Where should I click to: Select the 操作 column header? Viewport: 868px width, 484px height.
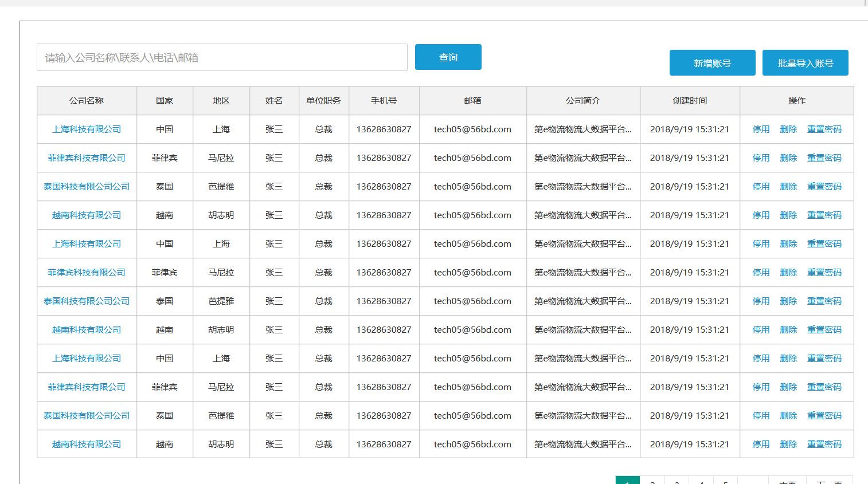coord(797,101)
